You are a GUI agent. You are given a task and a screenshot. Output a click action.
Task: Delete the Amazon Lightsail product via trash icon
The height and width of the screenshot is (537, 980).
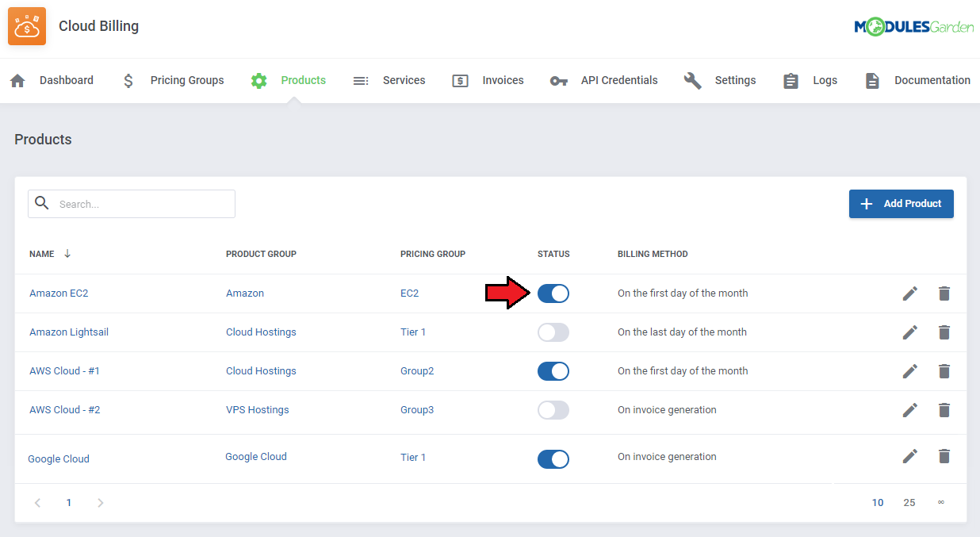(x=944, y=332)
